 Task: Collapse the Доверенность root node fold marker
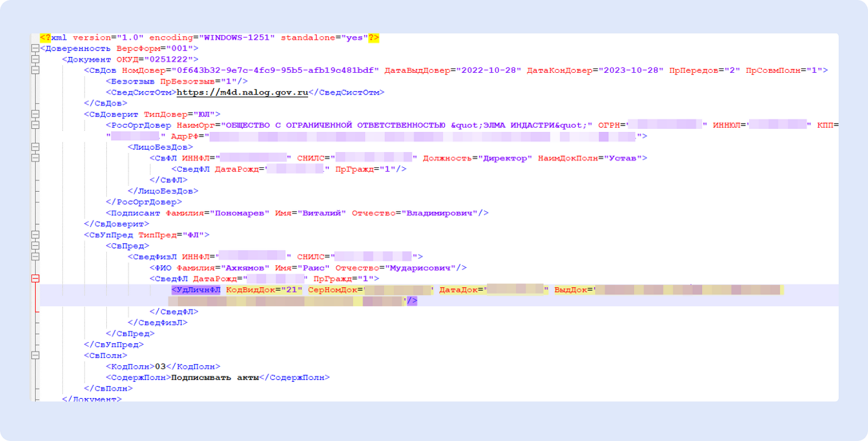point(35,48)
